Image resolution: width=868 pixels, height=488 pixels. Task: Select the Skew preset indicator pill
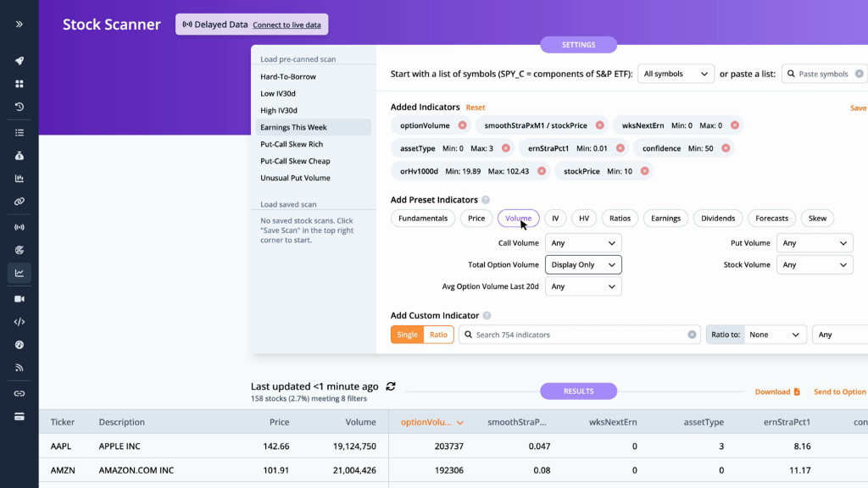[x=817, y=219]
